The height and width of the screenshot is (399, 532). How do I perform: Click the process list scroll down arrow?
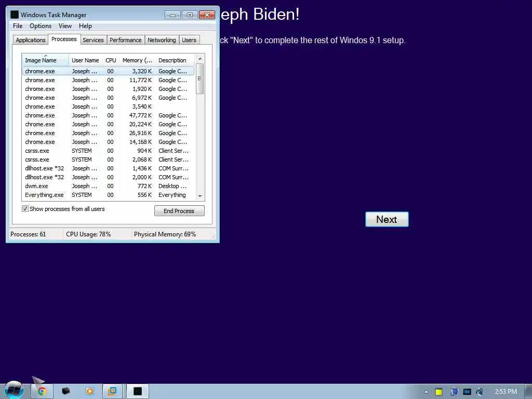click(200, 196)
